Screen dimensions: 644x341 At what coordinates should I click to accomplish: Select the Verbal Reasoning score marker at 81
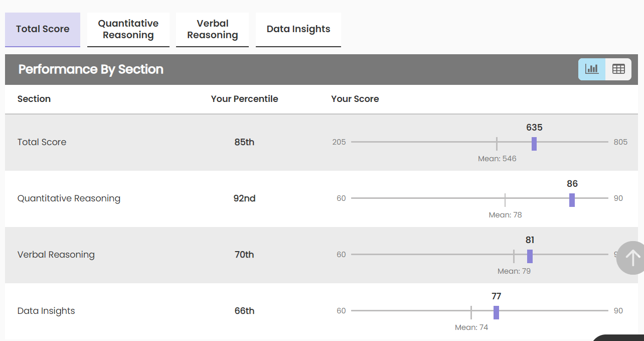[x=530, y=256]
